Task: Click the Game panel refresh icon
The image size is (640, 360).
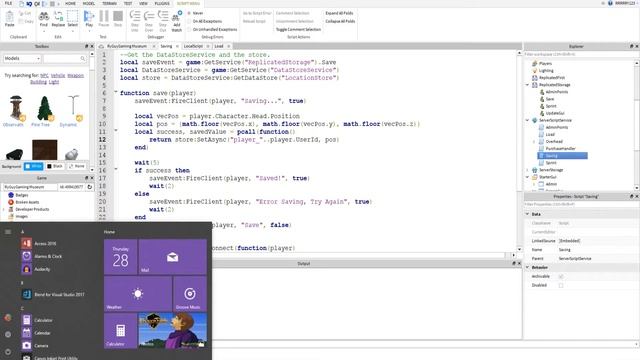Action: point(90,187)
